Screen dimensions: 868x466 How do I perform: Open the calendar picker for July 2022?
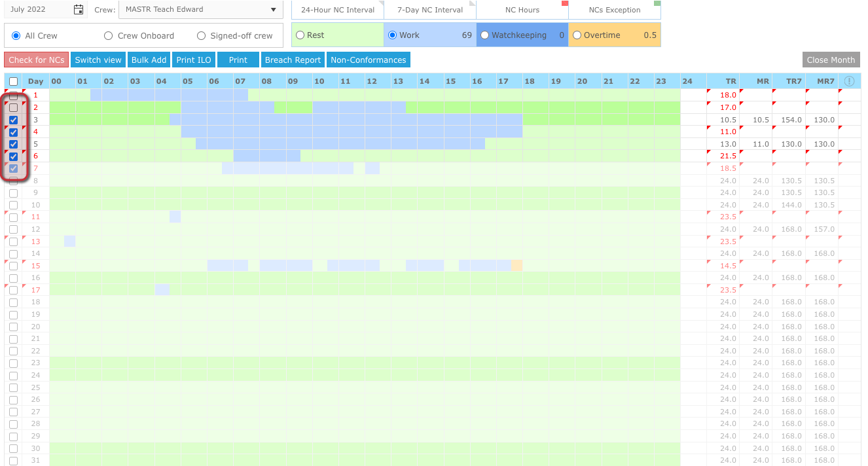click(x=79, y=10)
